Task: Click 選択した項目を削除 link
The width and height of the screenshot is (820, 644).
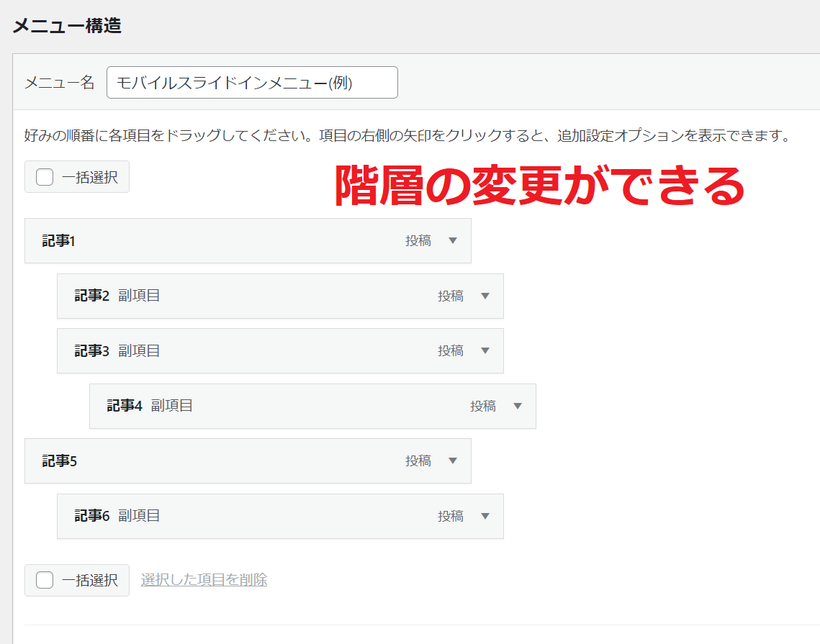Action: pyautogui.click(x=204, y=580)
